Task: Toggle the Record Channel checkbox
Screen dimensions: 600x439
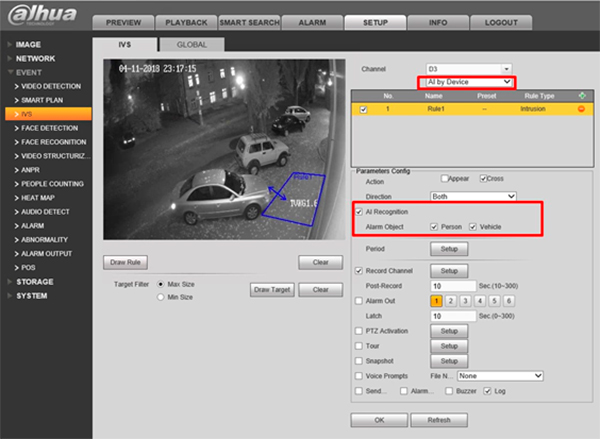Action: point(359,271)
